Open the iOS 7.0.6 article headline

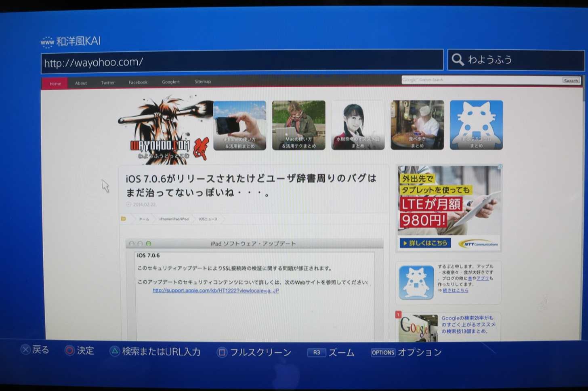[x=251, y=185]
